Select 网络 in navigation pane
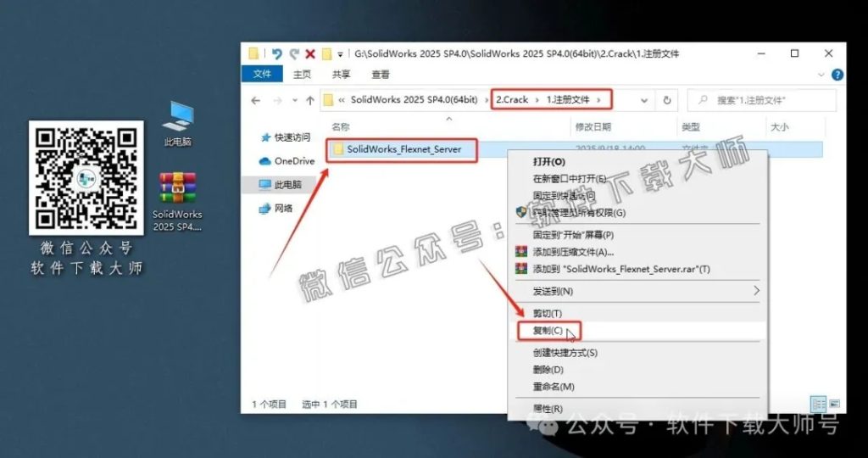 point(275,209)
